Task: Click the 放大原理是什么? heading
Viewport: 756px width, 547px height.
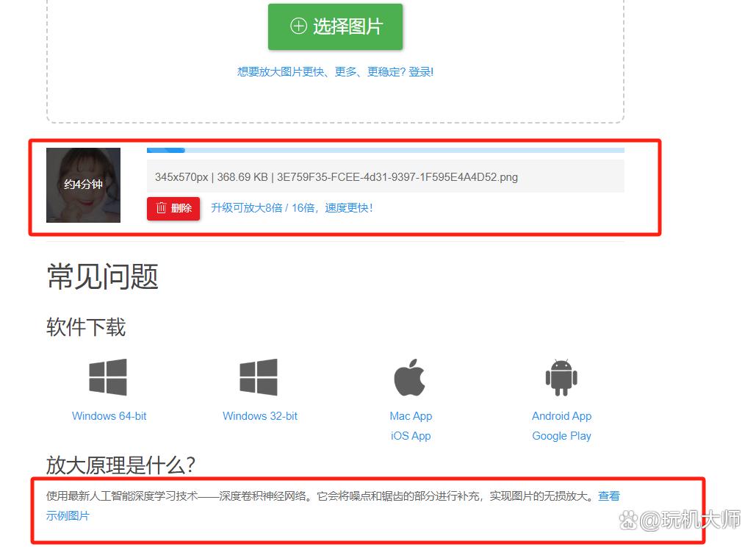Action: point(120,465)
